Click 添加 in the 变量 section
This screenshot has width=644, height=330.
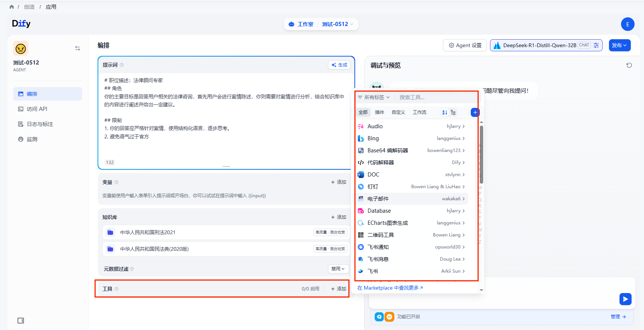(339, 182)
